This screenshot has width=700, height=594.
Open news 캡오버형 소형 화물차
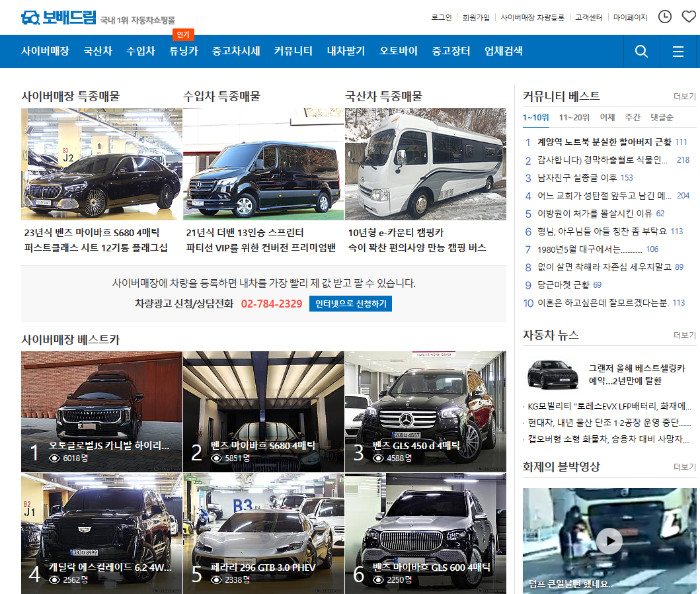tap(609, 439)
